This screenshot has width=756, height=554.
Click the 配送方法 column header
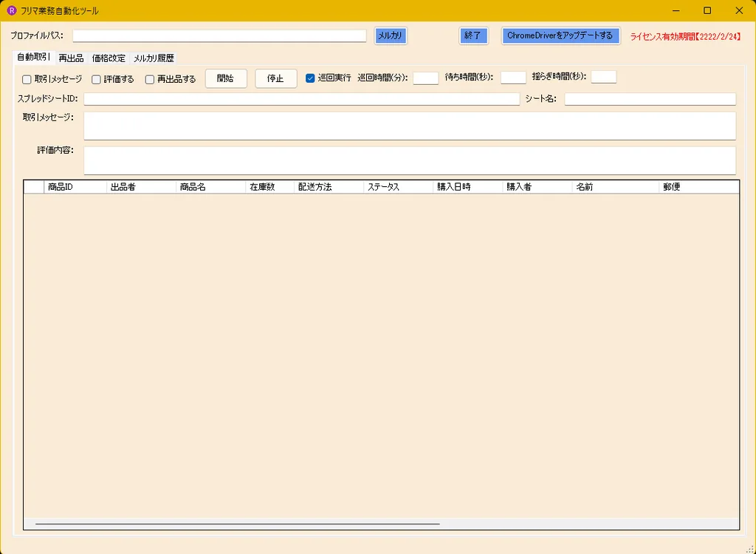[329, 187]
